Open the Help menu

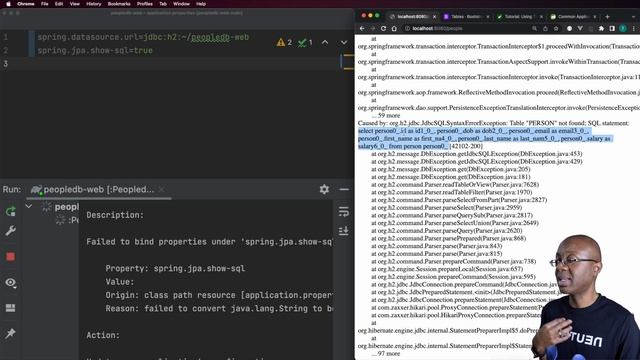point(201,4)
